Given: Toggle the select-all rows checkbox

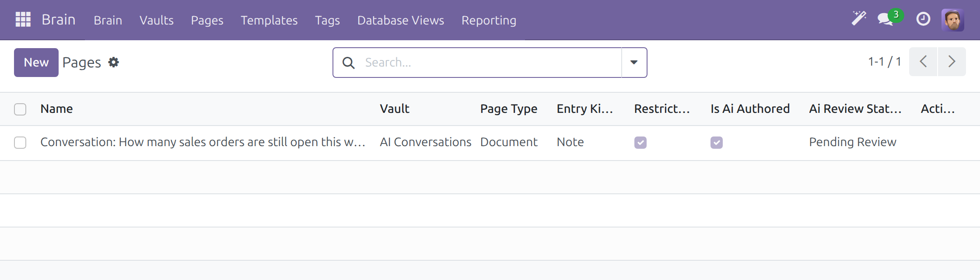Looking at the screenshot, I should [x=20, y=109].
